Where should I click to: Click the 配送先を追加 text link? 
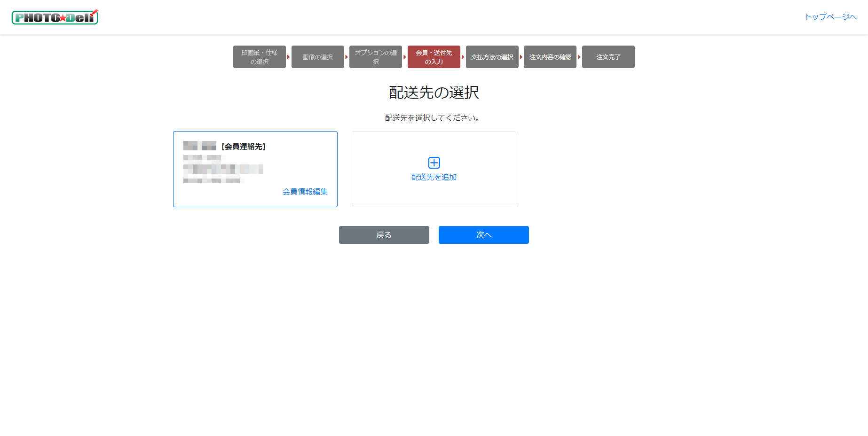point(434,177)
